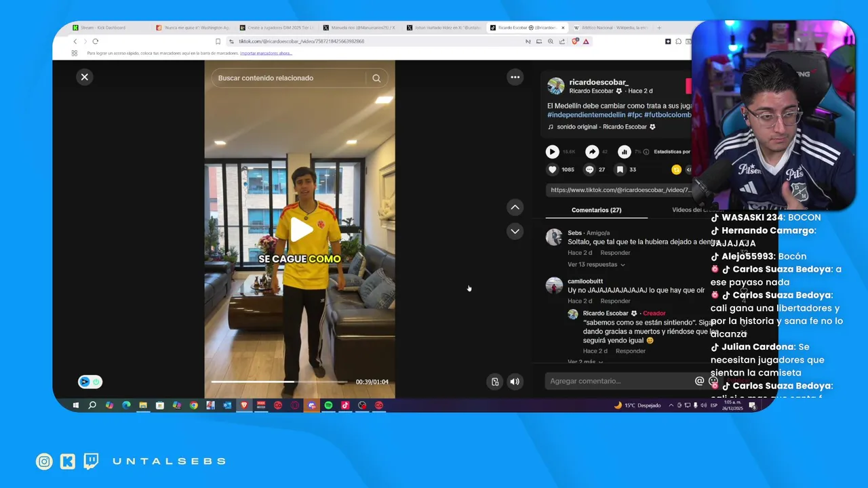Open the three-dots more options menu
The image size is (868, 488).
coord(515,77)
